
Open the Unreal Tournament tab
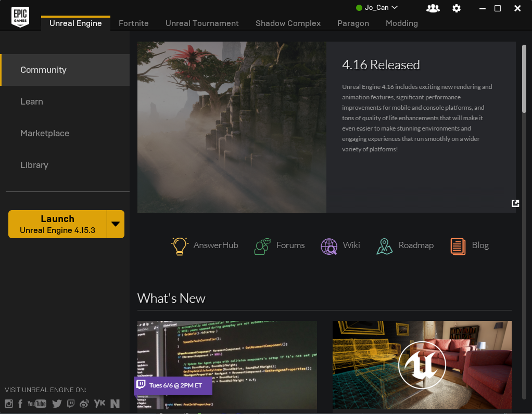(202, 23)
